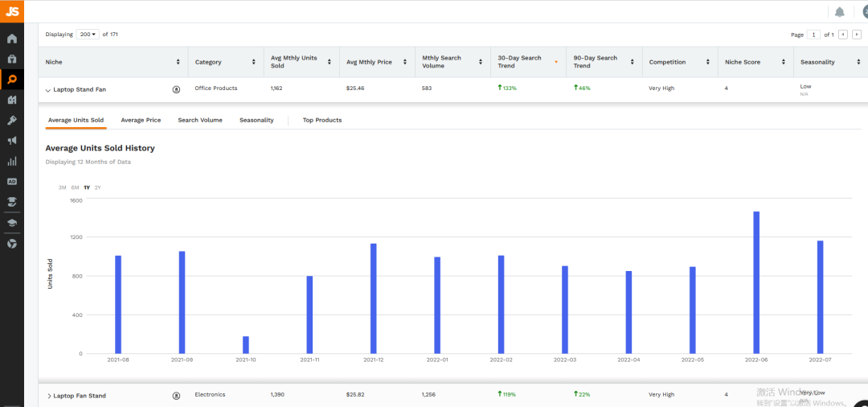Image resolution: width=868 pixels, height=407 pixels.
Task: Sort by the Category column arrows
Action: (253, 62)
